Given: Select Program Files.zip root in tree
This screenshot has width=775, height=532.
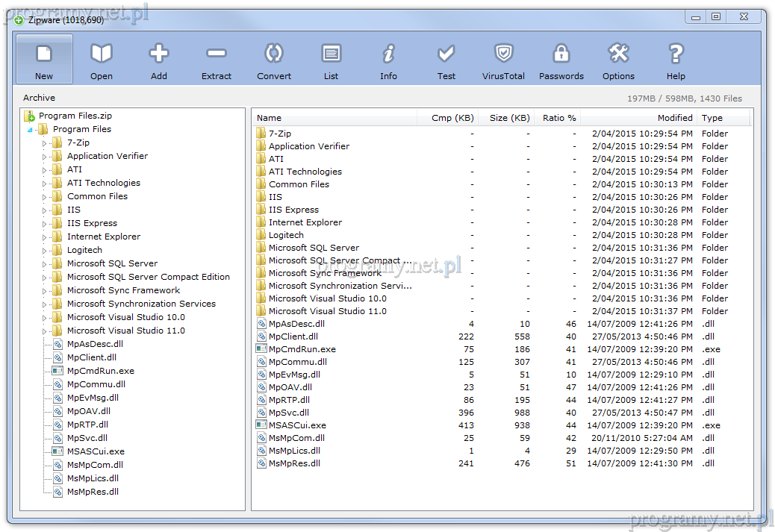Looking at the screenshot, I should (x=75, y=116).
